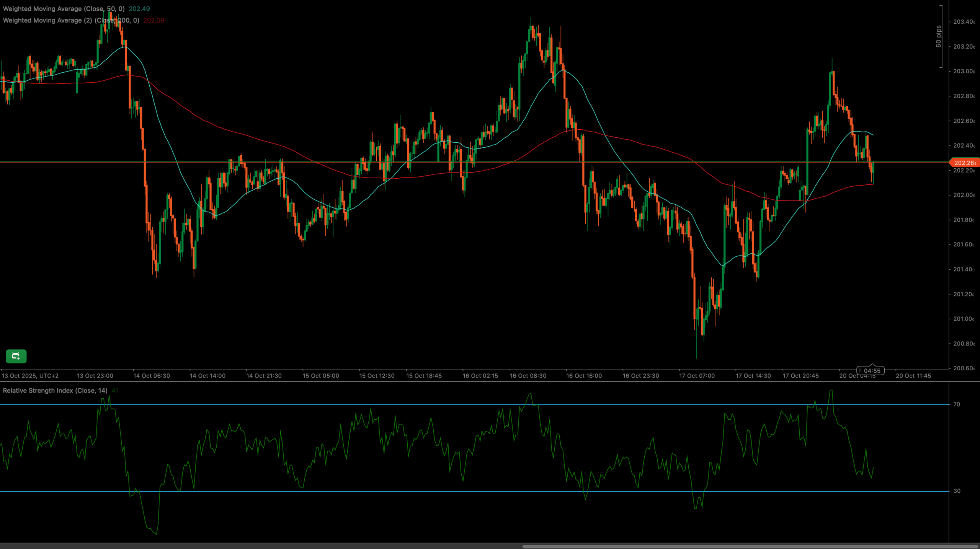This screenshot has height=549, width=980.
Task: Select Weighted Moving Average (2) 200 label
Action: click(71, 20)
